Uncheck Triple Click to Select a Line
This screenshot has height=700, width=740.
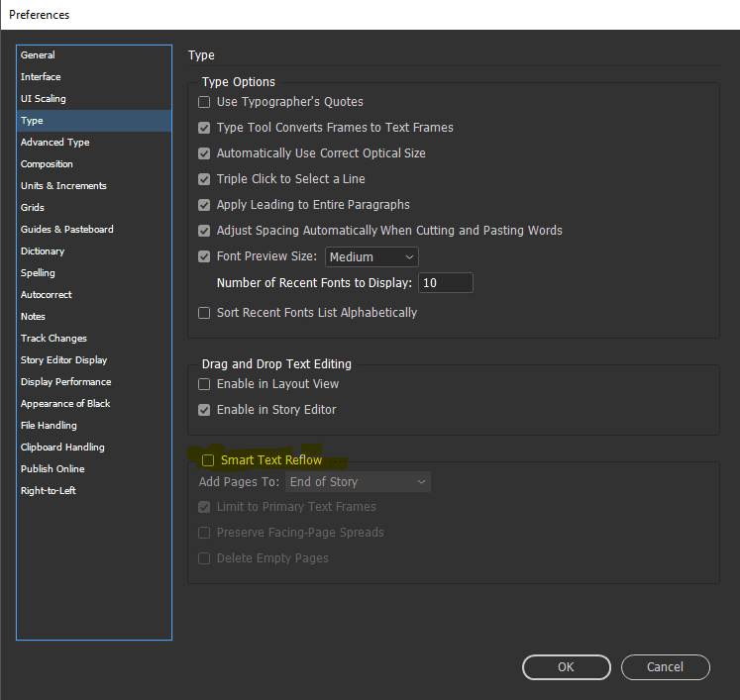pyautogui.click(x=204, y=179)
